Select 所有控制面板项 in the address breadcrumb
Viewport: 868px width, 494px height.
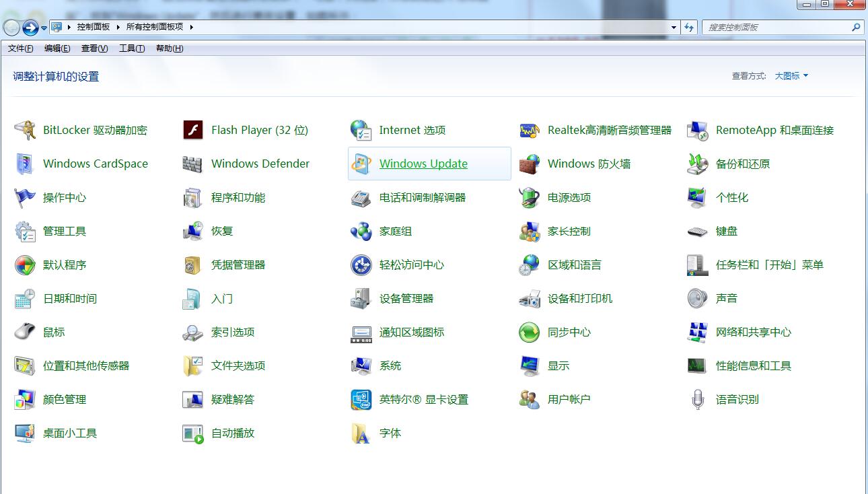(155, 27)
